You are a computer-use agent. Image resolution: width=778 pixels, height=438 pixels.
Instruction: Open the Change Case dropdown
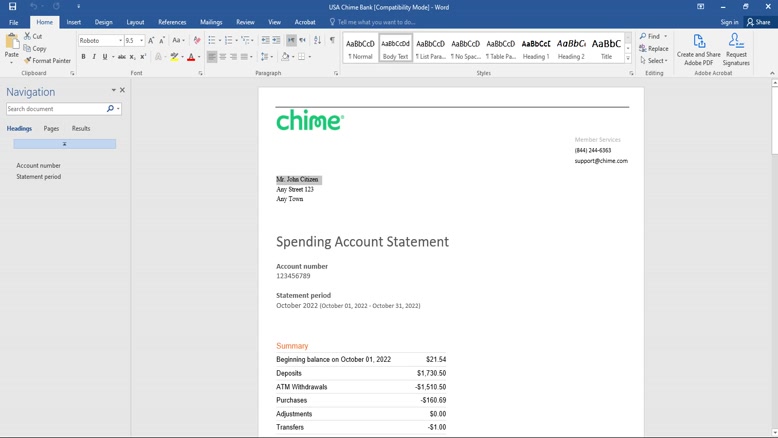coord(178,41)
